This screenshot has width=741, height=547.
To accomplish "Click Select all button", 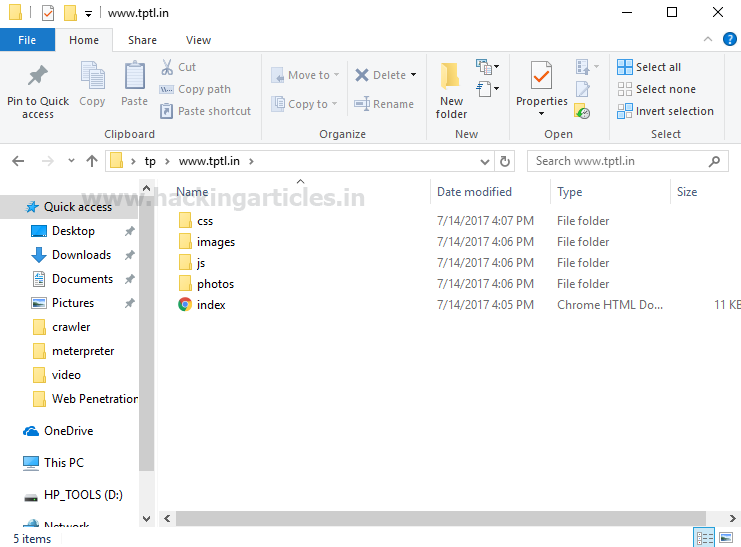I will click(649, 67).
